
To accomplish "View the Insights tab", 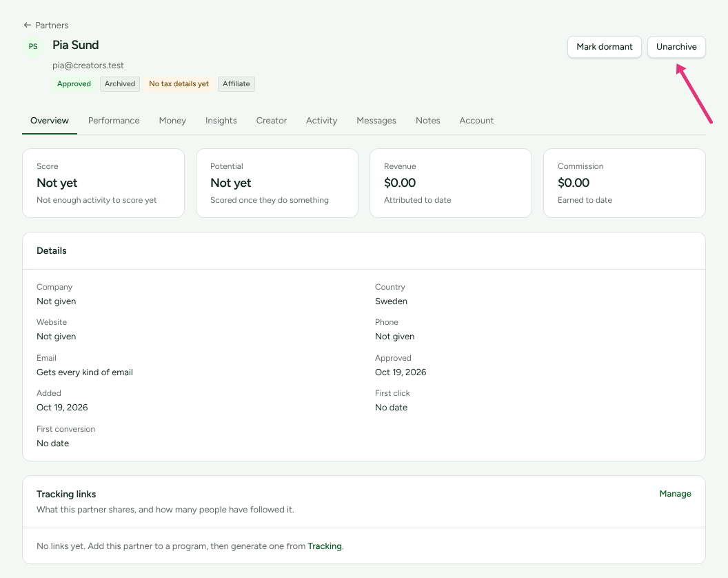I will coord(221,121).
